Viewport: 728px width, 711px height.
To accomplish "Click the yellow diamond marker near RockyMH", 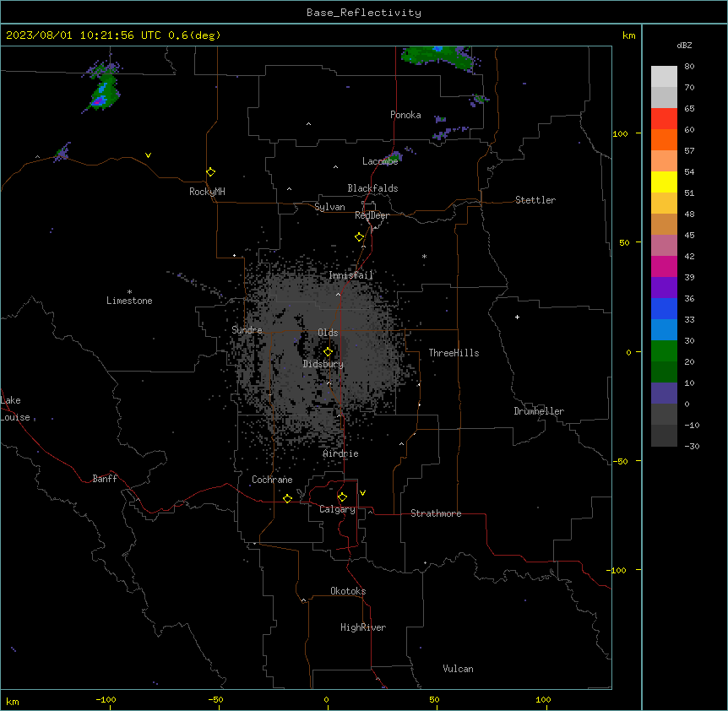I will [211, 172].
